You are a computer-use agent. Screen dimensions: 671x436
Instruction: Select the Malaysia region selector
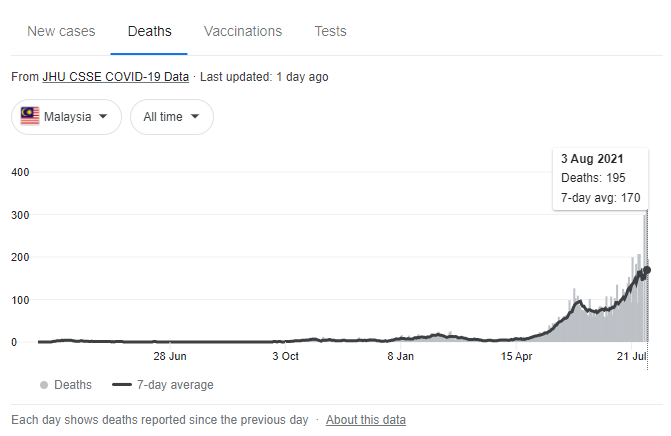(66, 117)
